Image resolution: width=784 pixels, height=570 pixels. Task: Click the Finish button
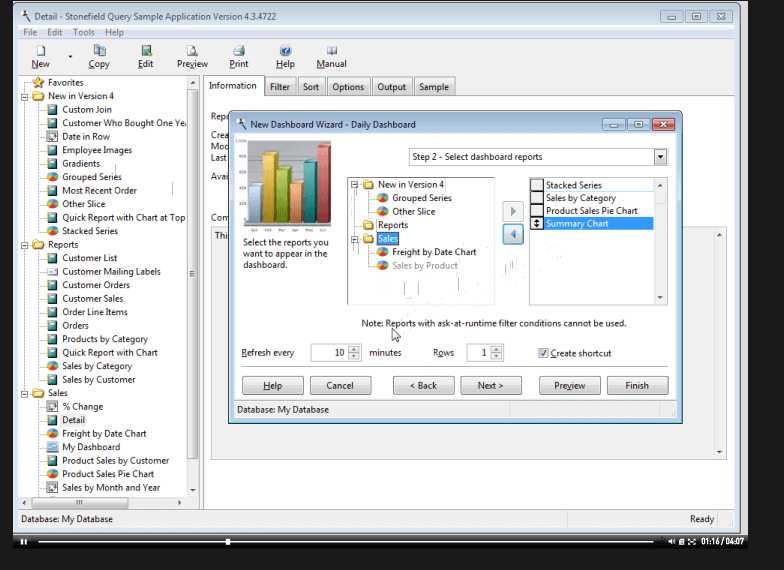tap(637, 385)
